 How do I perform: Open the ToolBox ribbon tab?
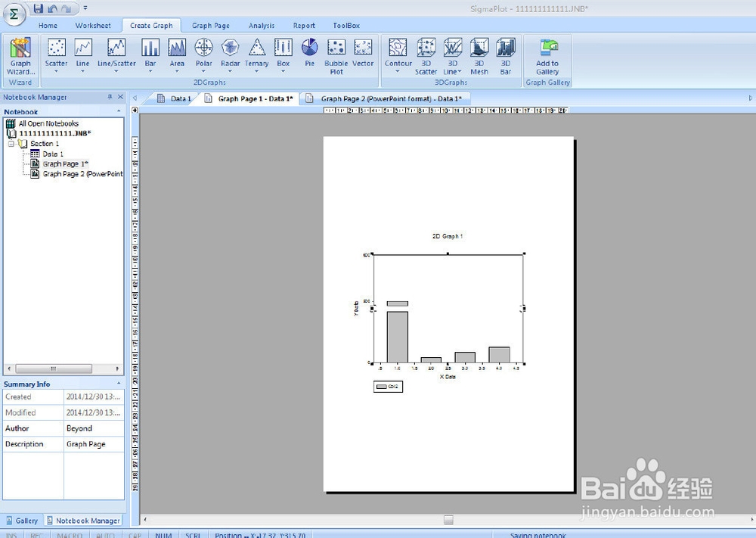click(x=347, y=26)
